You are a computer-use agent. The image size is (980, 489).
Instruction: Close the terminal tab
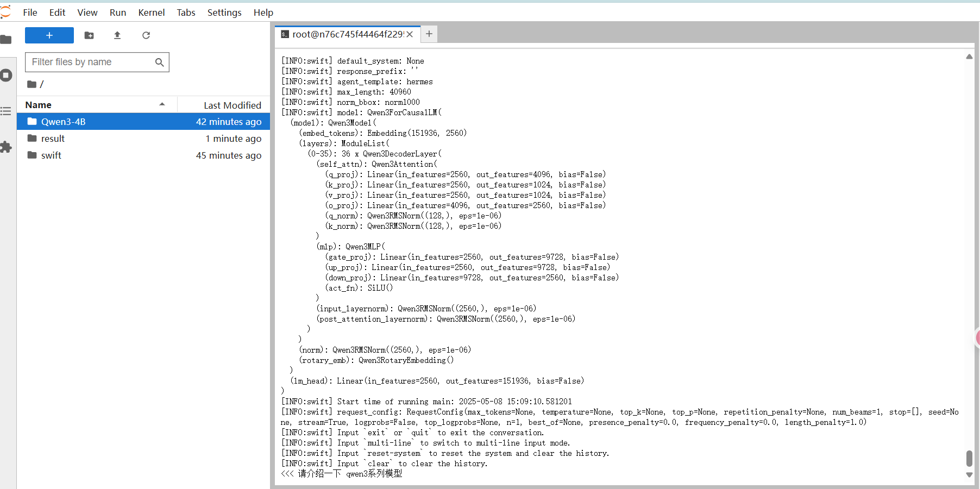(x=410, y=34)
